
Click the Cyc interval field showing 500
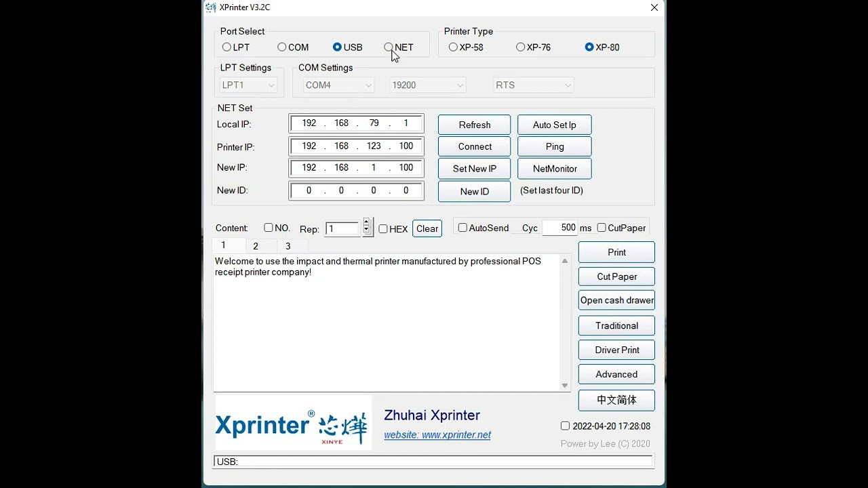(559, 228)
